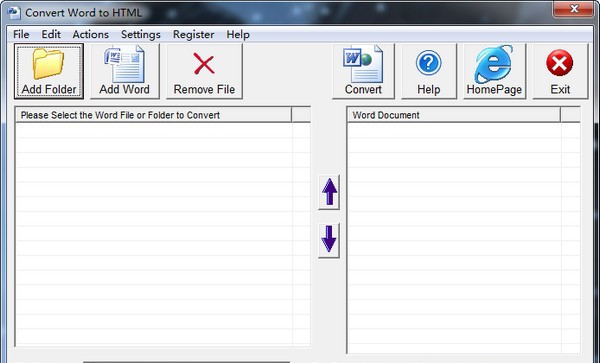Screen dimensions: 600x363
Task: Click the Add Word document button
Action: [x=125, y=71]
